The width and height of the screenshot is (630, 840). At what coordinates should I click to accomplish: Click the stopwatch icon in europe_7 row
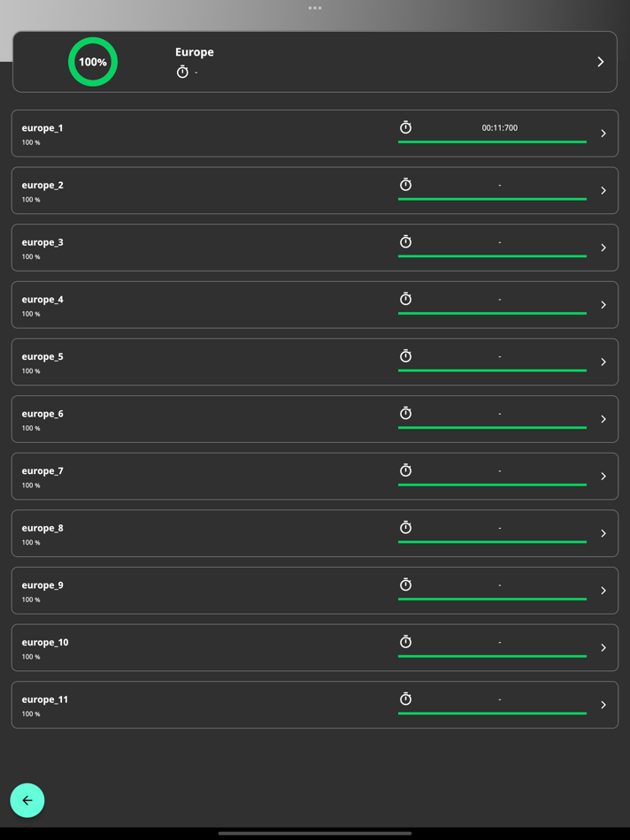406,470
